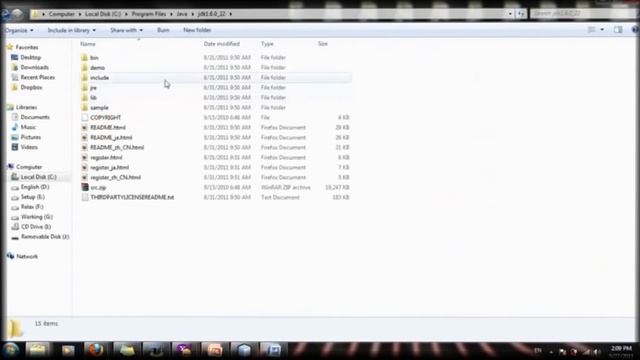The height and width of the screenshot is (360, 640).
Task: Launch Firefox from the taskbar
Action: 96,350
